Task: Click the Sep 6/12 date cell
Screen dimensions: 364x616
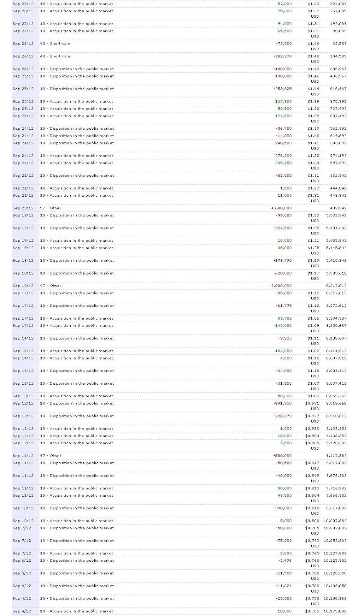Action: coord(22,561)
